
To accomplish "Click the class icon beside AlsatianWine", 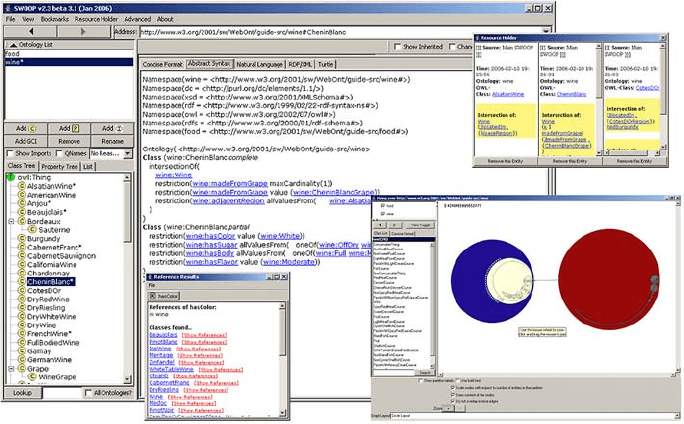I will pos(21,186).
